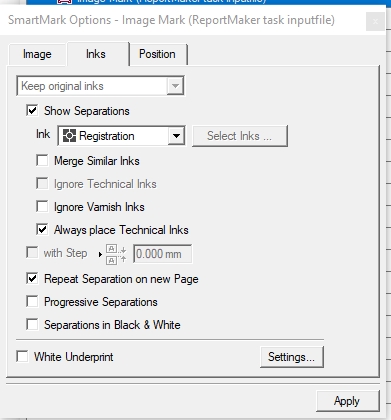Click the 0.000 mm step field
391x420 pixels.
[x=162, y=254]
